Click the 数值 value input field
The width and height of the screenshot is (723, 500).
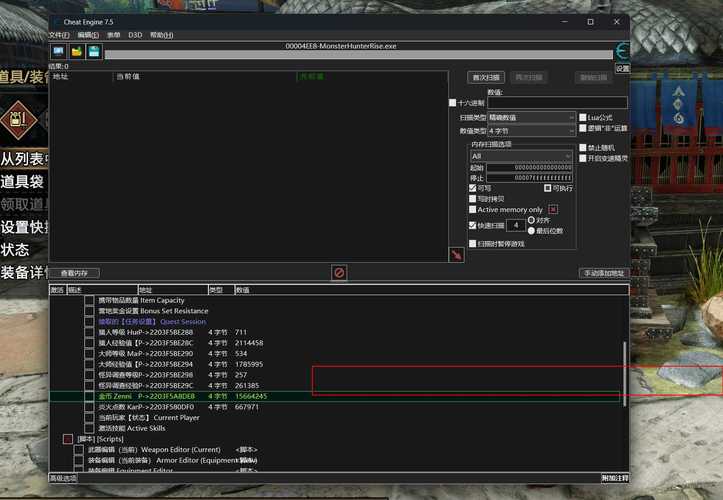[557, 103]
